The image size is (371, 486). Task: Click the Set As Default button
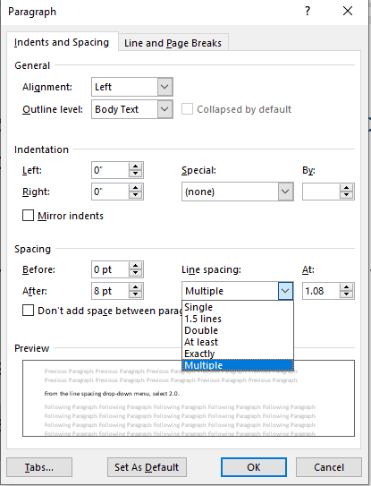147,467
